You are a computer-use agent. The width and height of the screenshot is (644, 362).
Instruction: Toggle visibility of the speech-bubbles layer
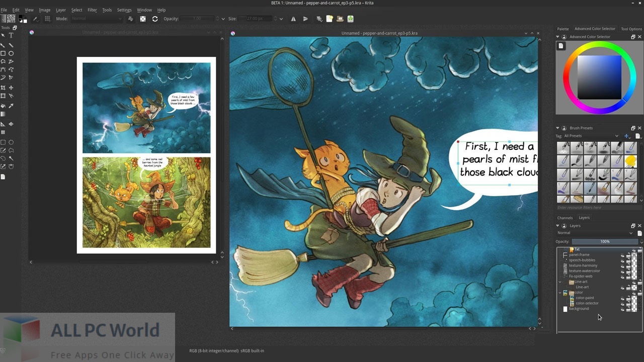[622, 260]
